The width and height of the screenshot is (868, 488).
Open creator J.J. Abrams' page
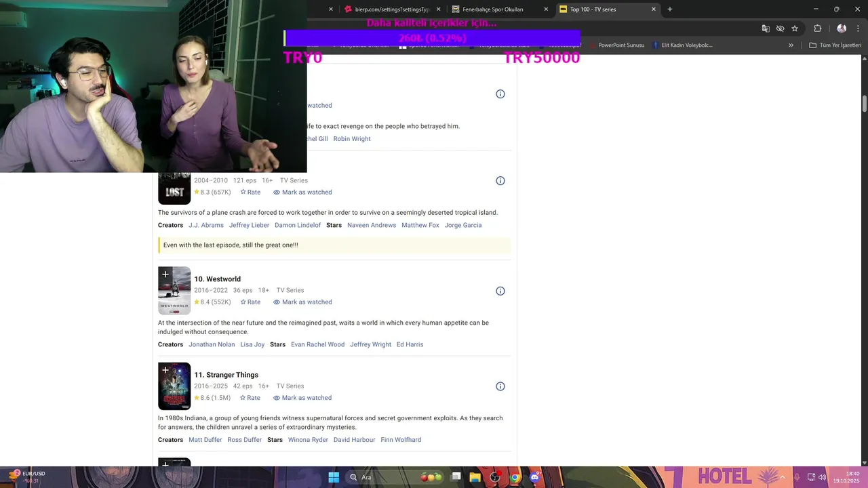206,225
